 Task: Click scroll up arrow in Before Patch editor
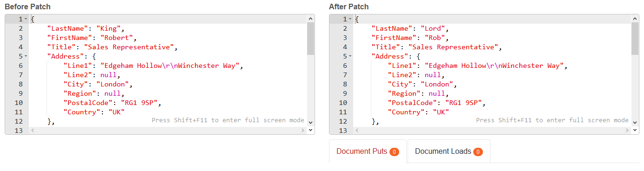pyautogui.click(x=311, y=18)
